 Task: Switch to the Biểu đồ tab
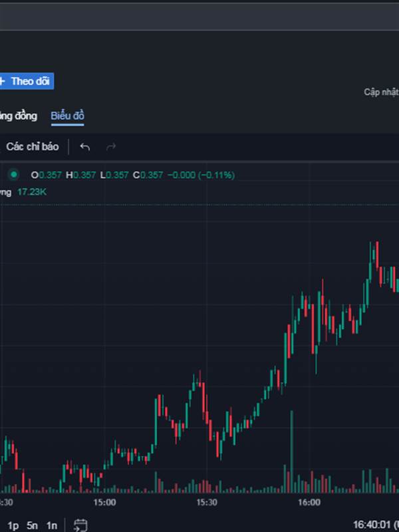coord(68,116)
